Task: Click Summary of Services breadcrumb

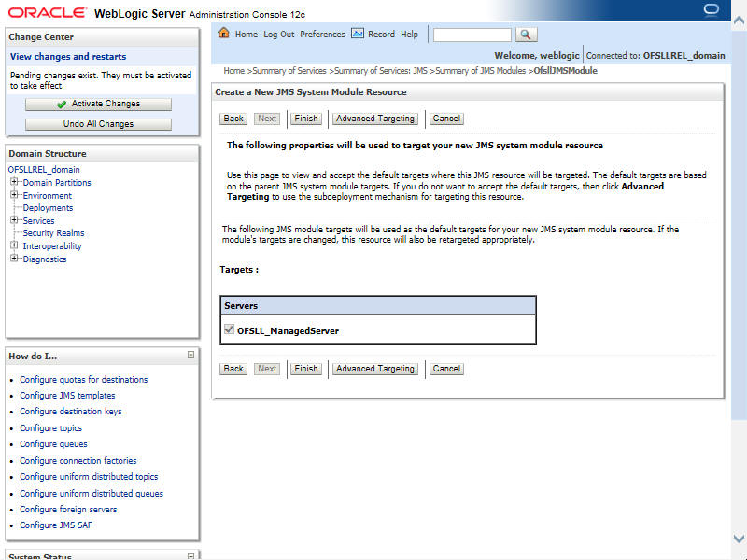Action: click(x=289, y=71)
